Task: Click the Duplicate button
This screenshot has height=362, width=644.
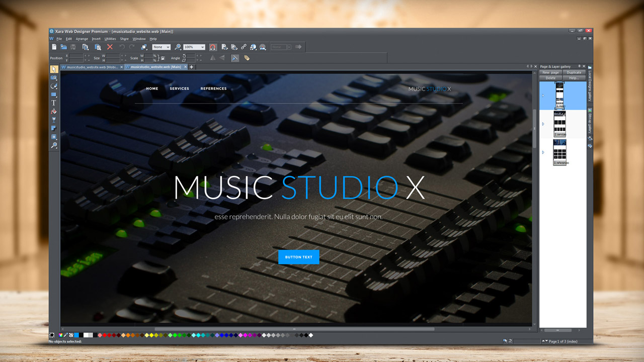Action: coord(574,72)
